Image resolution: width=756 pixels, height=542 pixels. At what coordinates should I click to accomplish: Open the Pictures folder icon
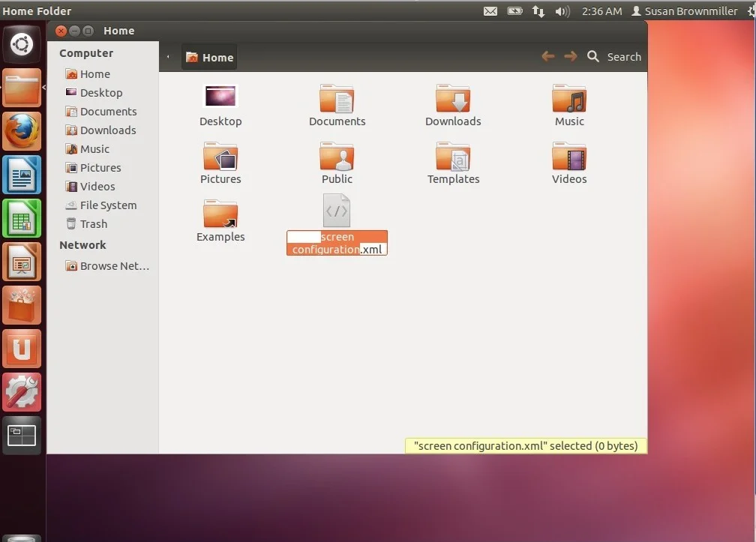click(220, 157)
